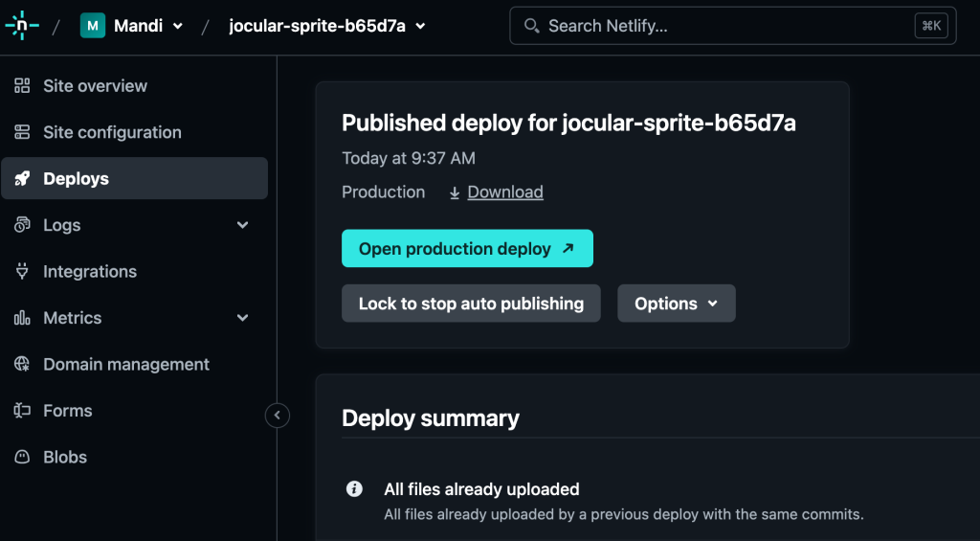This screenshot has height=541, width=980.
Task: Click the Integrations plug icon
Action: [22, 272]
